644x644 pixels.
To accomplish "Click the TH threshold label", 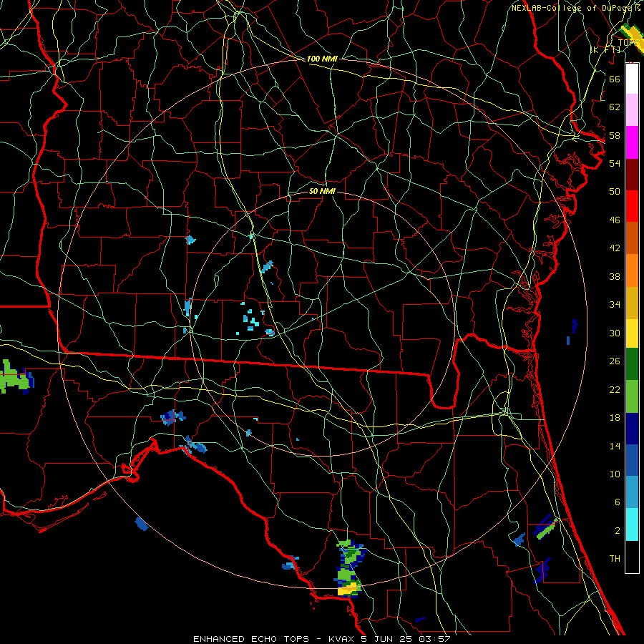I will tap(615, 559).
